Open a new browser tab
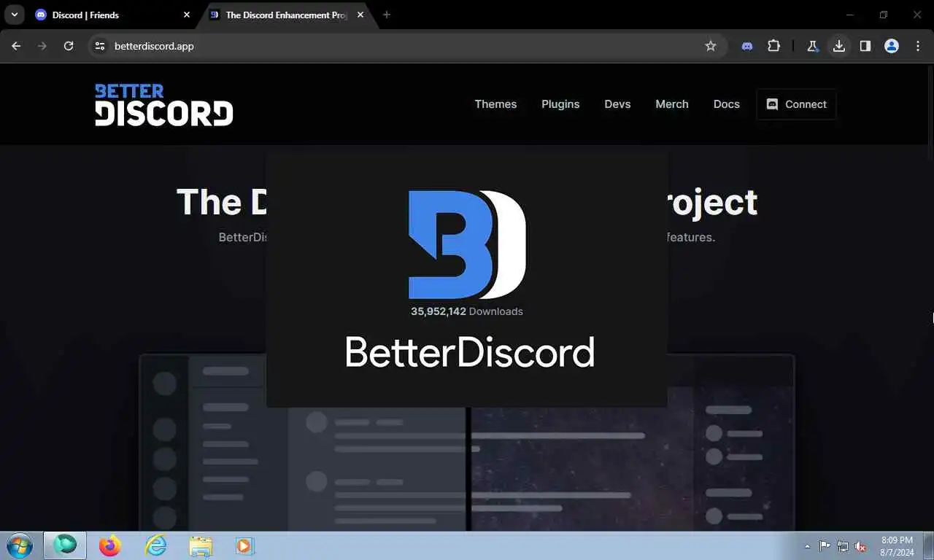Image resolution: width=934 pixels, height=560 pixels. [x=387, y=15]
